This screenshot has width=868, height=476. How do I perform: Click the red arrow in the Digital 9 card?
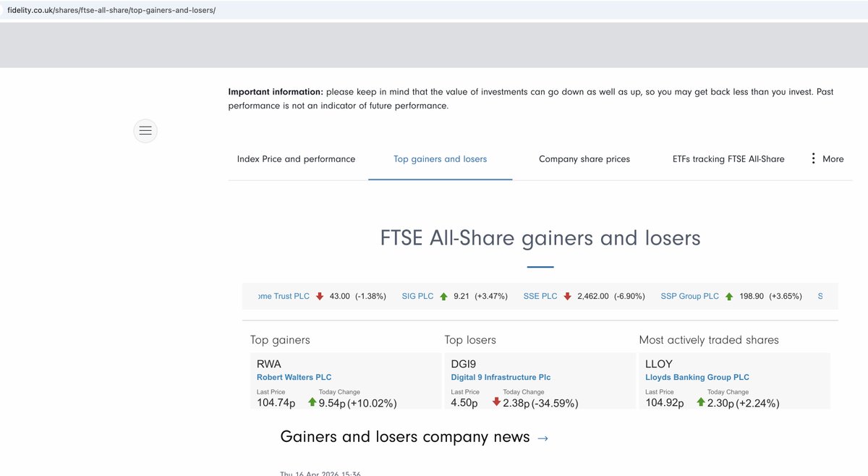pos(496,402)
